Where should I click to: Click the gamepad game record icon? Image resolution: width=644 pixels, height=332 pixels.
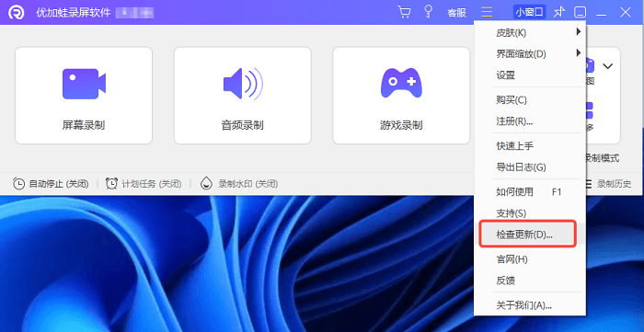[x=401, y=83]
